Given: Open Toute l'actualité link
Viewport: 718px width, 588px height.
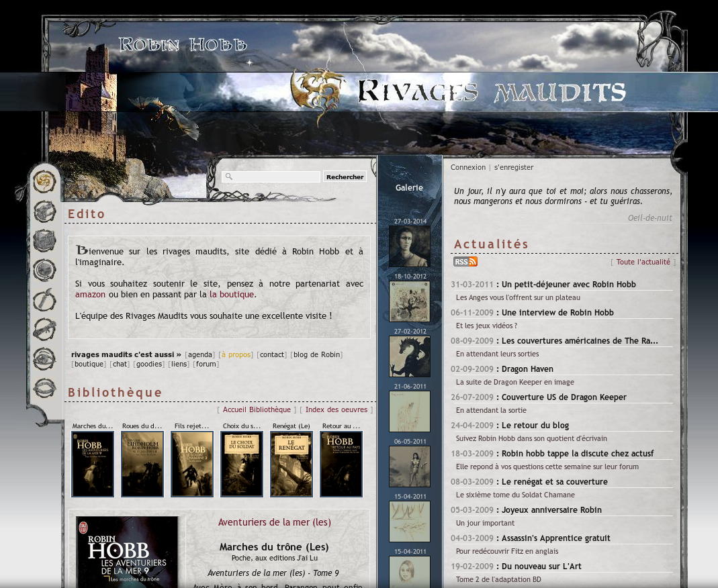Looking at the screenshot, I should tap(643, 262).
